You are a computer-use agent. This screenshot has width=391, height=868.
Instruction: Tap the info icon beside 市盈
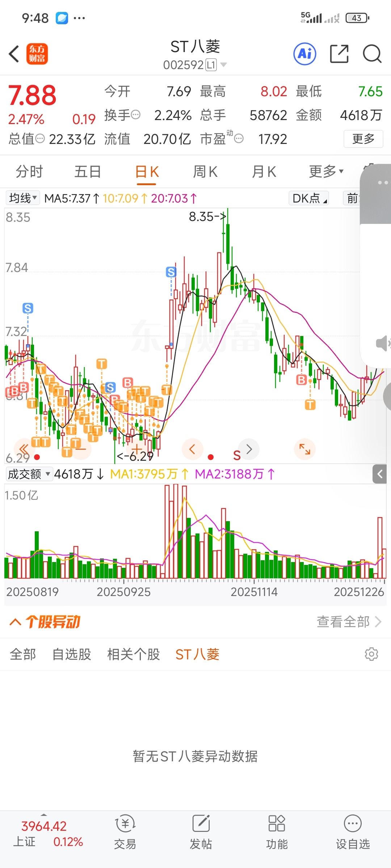tap(239, 139)
